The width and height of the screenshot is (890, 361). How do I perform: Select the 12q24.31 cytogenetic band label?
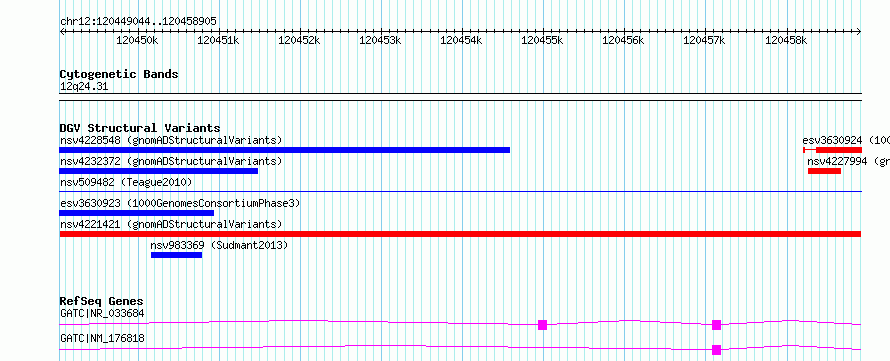(84, 87)
